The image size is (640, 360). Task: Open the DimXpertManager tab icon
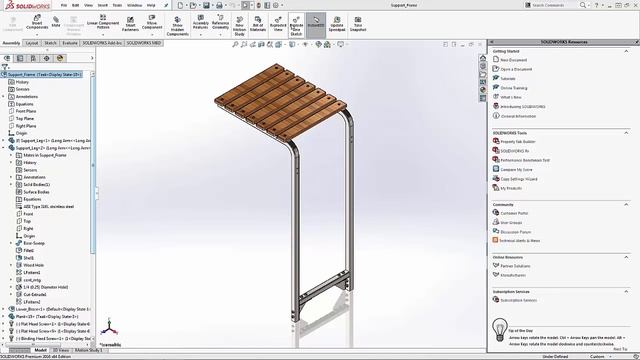[47, 58]
